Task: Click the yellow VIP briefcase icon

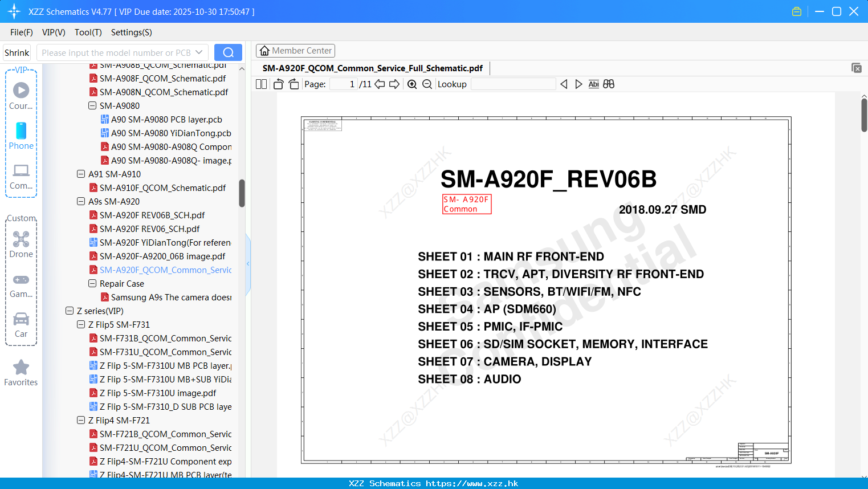Action: point(797,11)
